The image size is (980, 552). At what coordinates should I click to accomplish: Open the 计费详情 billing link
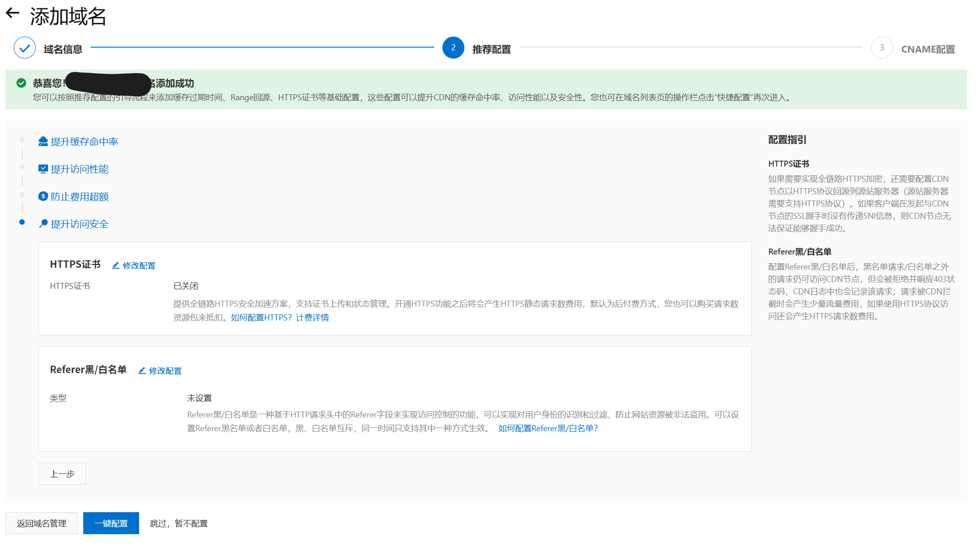[x=312, y=318]
